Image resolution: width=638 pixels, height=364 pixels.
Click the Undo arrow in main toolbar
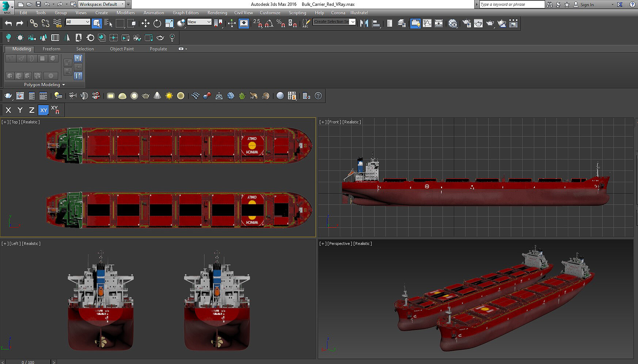click(x=8, y=23)
